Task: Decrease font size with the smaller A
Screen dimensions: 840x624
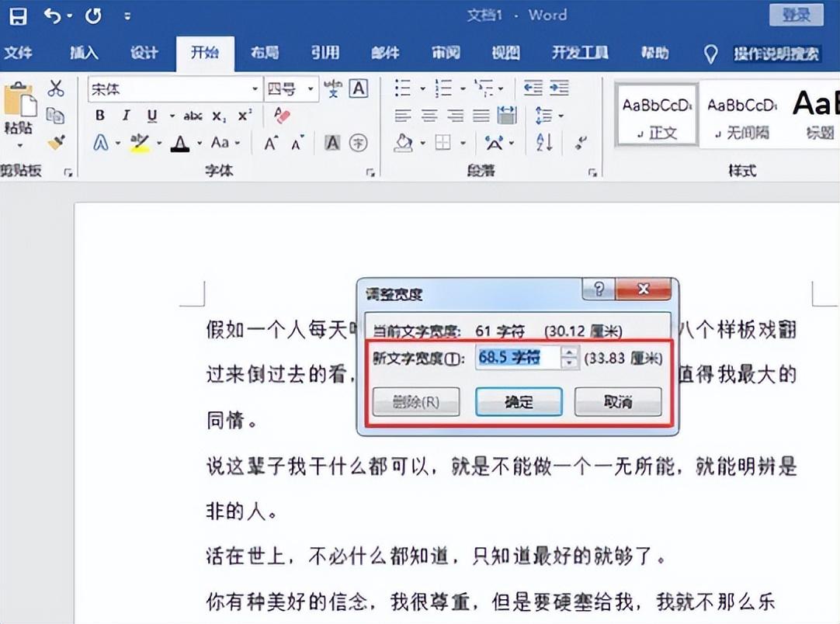Action: tap(297, 143)
